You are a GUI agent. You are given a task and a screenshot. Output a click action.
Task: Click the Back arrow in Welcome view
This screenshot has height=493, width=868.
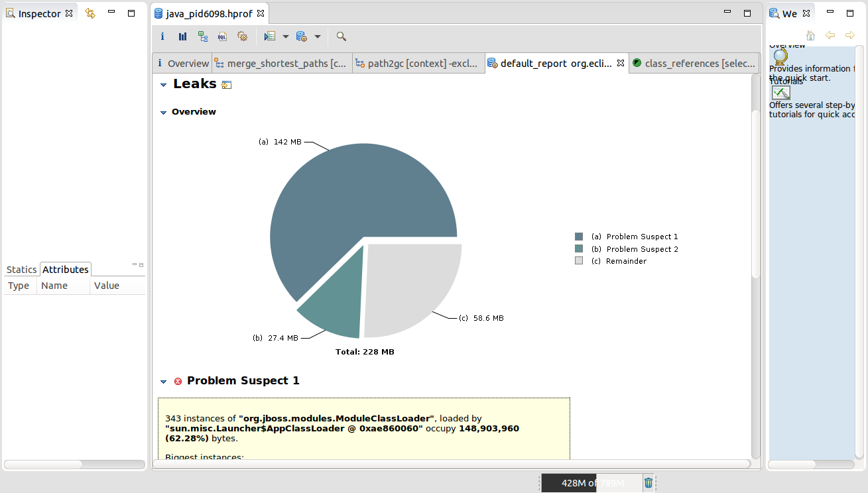830,35
